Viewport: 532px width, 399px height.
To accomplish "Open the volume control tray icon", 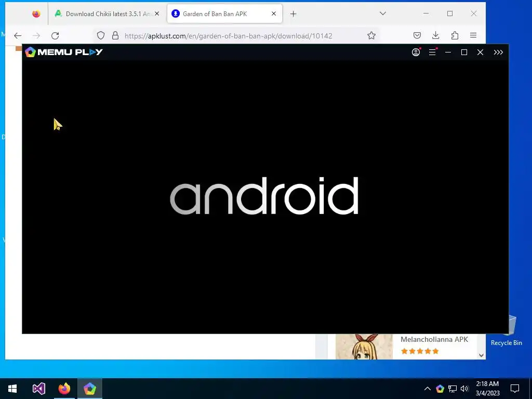I will point(464,389).
